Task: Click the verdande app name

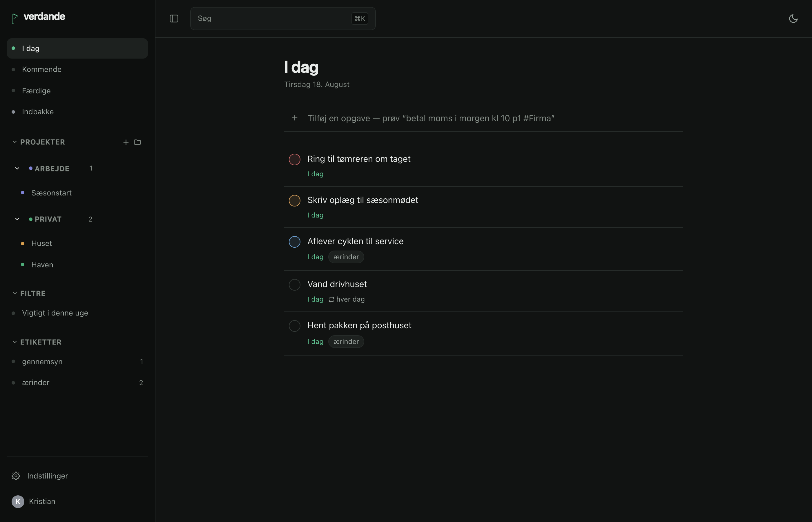Action: coord(44,17)
